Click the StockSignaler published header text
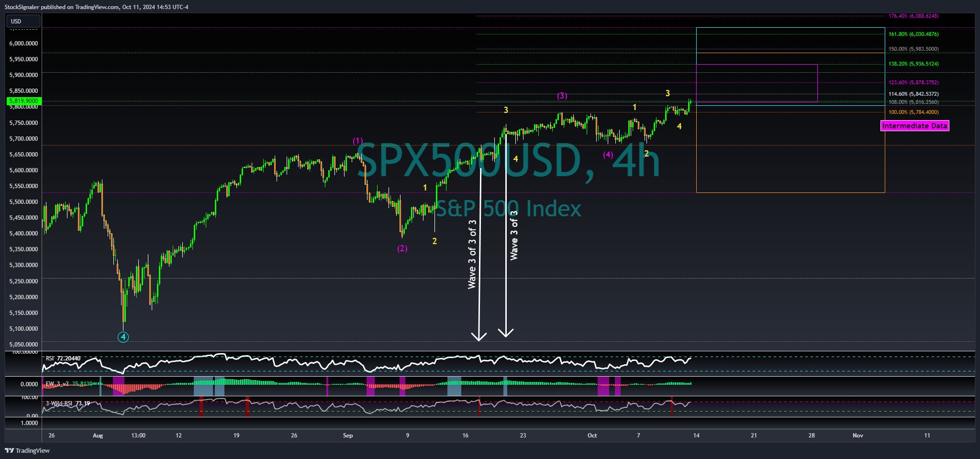Image resolution: width=980 pixels, height=459 pixels. [x=97, y=7]
